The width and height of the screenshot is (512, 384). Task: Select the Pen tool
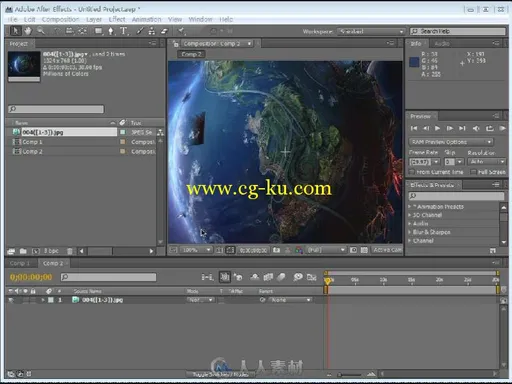point(111,31)
